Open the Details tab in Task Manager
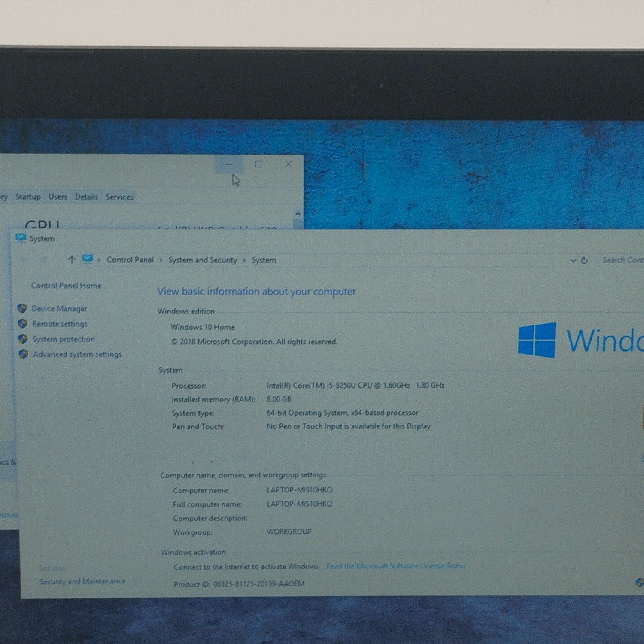This screenshot has height=644, width=644. (x=86, y=197)
